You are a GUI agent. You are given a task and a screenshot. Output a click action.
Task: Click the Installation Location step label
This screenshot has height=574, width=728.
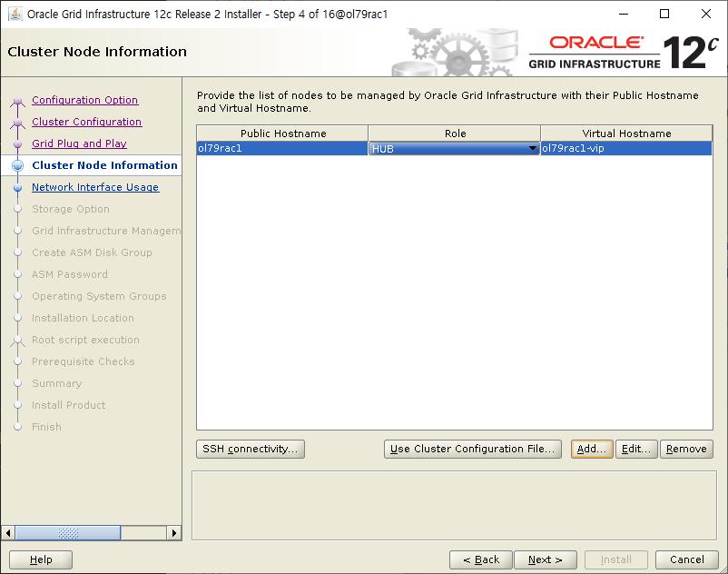(x=83, y=318)
